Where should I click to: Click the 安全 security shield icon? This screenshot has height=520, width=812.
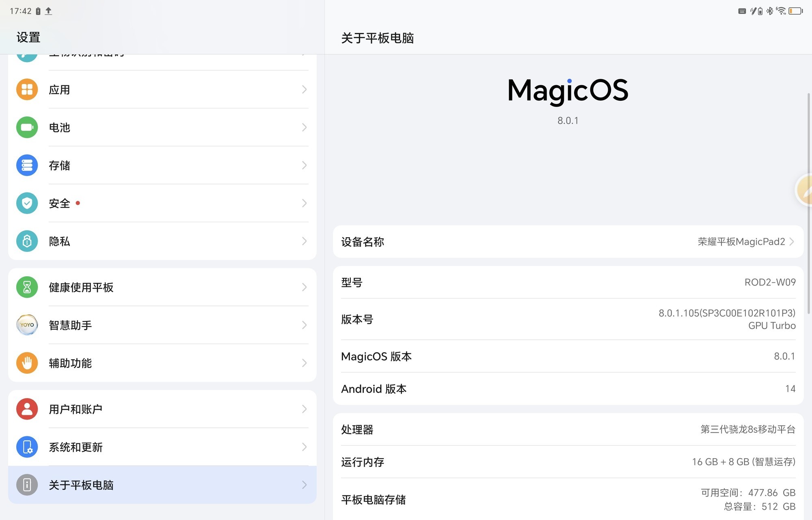pos(26,203)
